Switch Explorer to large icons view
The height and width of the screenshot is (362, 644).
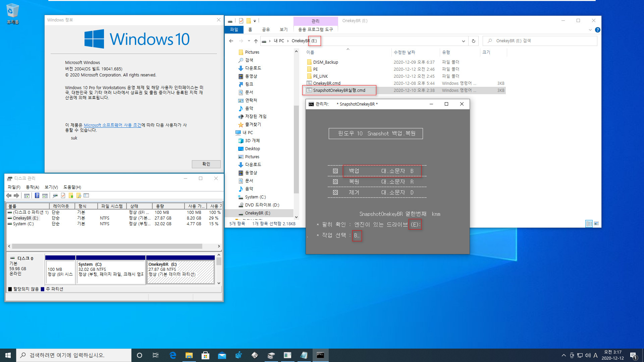pos(596,224)
